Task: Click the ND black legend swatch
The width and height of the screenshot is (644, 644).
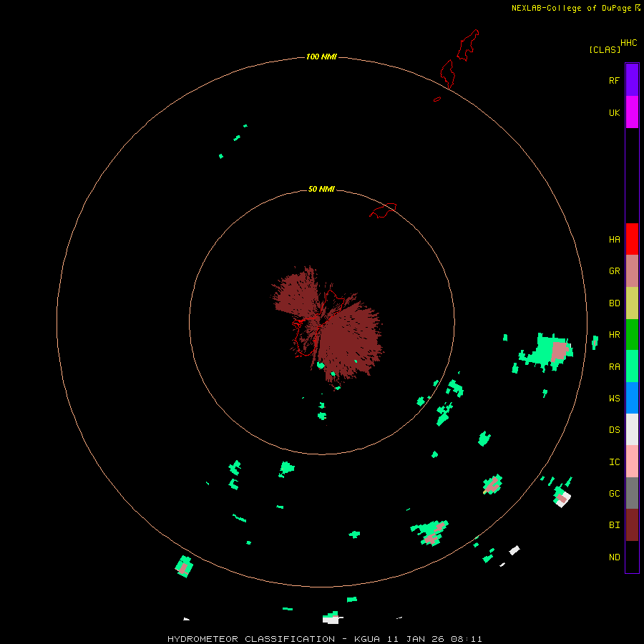Action: tap(632, 557)
